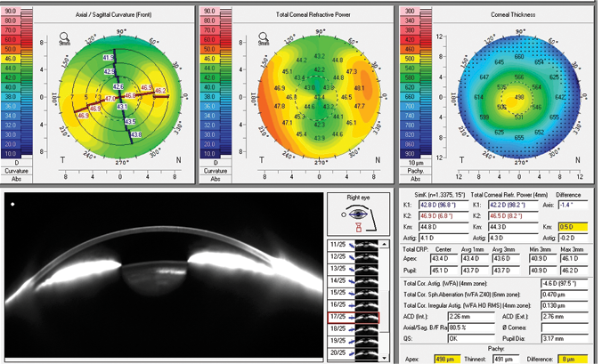Viewport: 602px width, 364px height.
Task: Click the Axial/Sag. B/F Ratio field 80.5 %
Action: [471, 328]
